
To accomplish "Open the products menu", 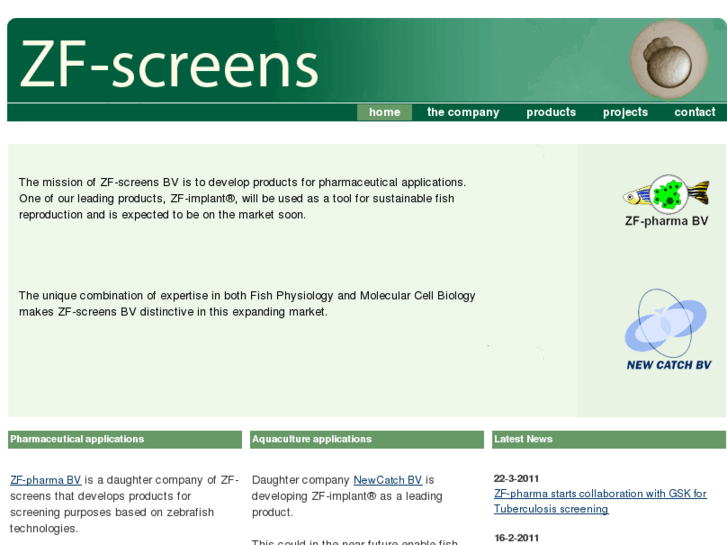I will pos(551,112).
